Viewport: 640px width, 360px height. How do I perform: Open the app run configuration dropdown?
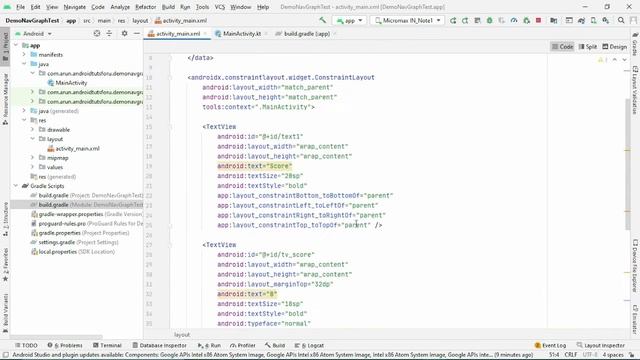349,20
